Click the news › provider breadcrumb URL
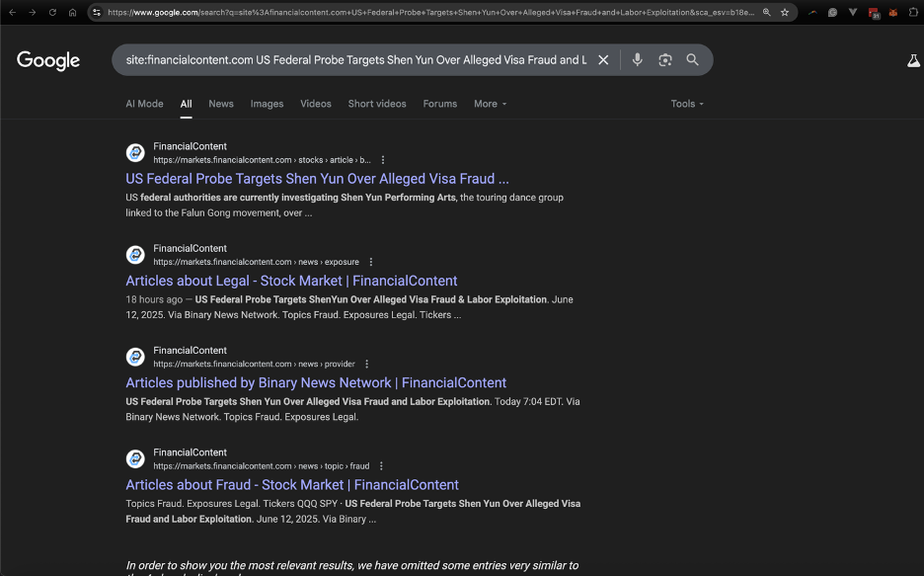924x577 pixels. click(254, 364)
